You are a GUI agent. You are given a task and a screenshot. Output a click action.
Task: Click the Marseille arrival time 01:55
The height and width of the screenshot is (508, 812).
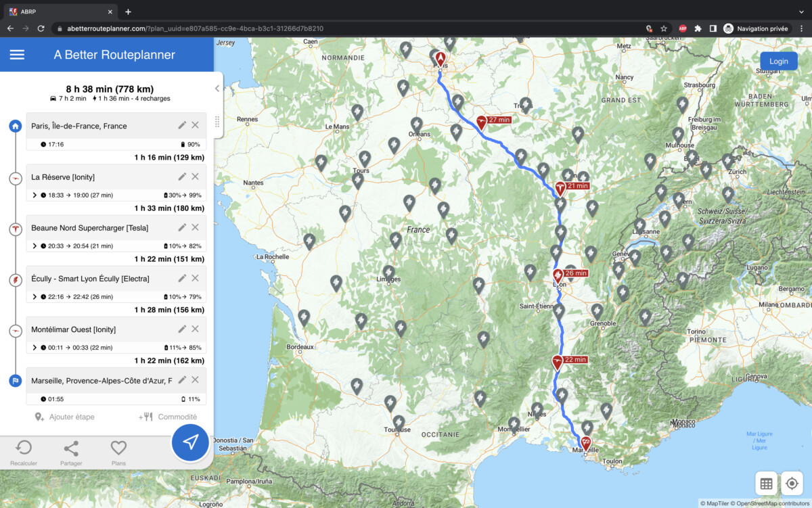pyautogui.click(x=52, y=399)
